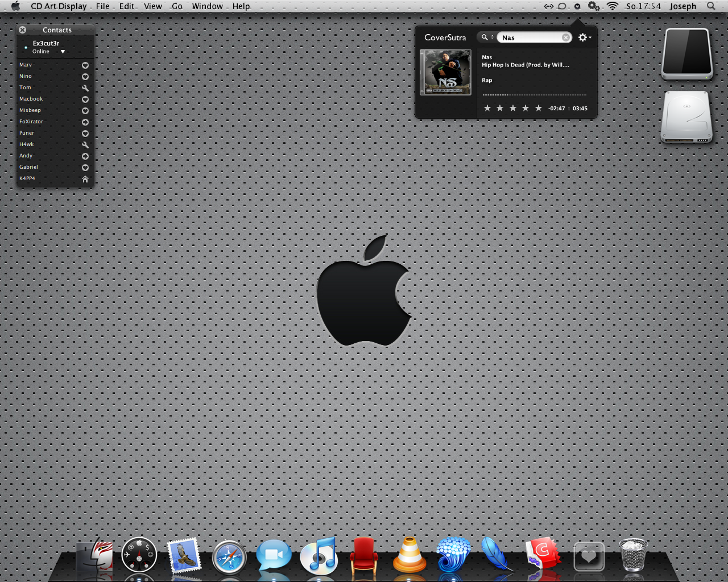The height and width of the screenshot is (582, 728).
Task: Click the wrench icon next to H4wk
Action: point(85,145)
